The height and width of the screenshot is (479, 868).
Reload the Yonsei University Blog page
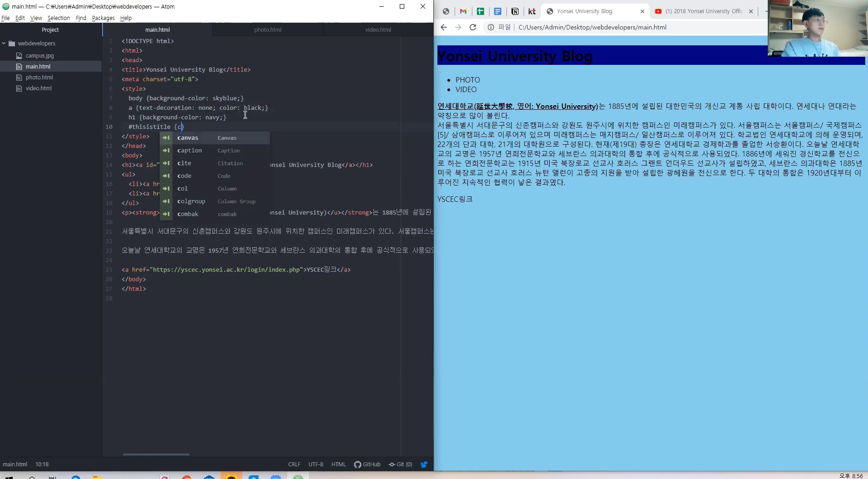click(x=473, y=27)
